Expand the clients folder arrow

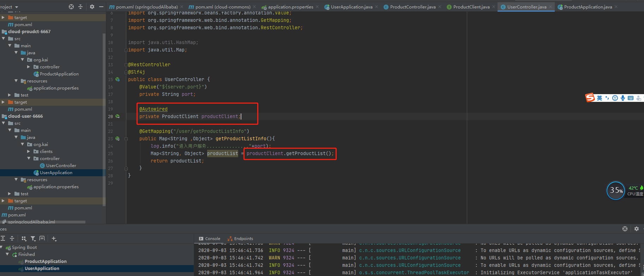tap(29, 151)
